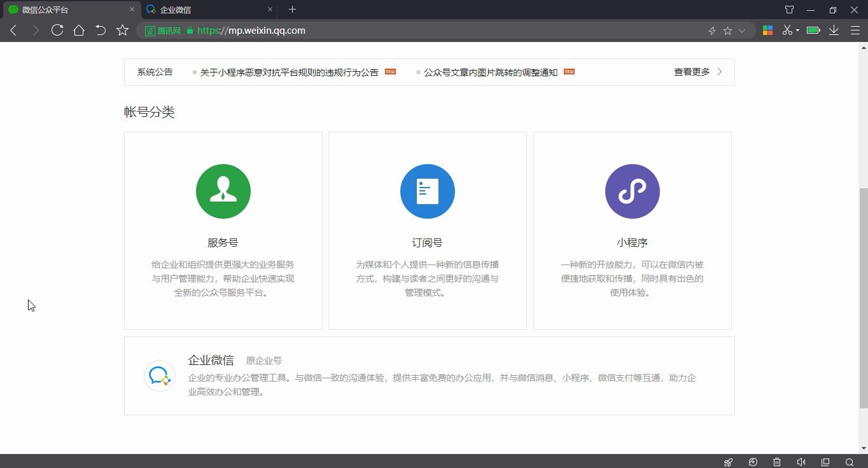Click the lightning speed mode icon in address bar
Image resolution: width=868 pixels, height=468 pixels.
pos(712,31)
